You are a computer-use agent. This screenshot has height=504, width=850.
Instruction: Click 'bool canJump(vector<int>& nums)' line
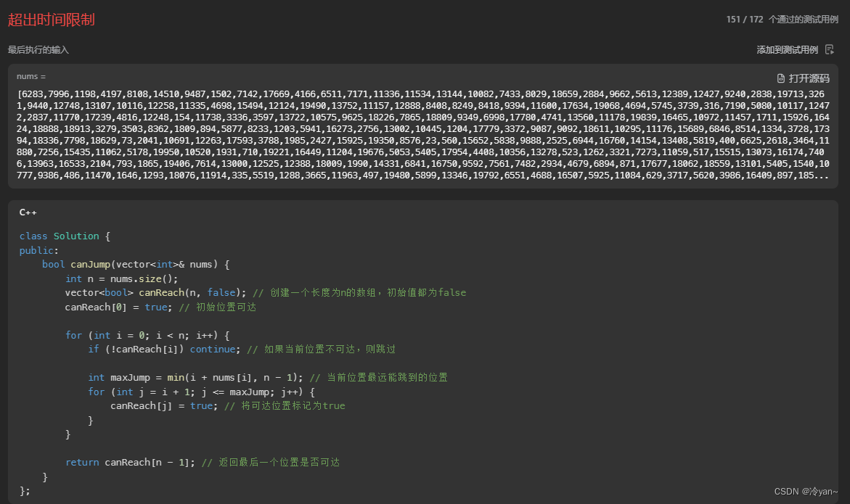point(136,264)
